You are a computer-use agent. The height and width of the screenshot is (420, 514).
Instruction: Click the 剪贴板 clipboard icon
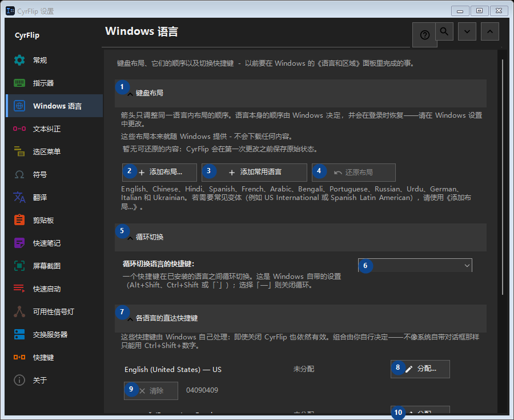[x=19, y=220]
